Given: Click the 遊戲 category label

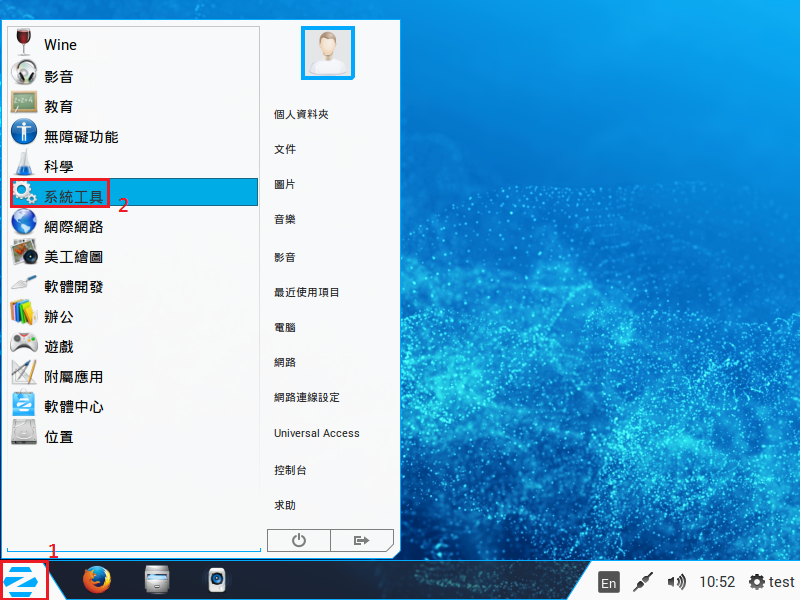Looking at the screenshot, I should [x=59, y=346].
